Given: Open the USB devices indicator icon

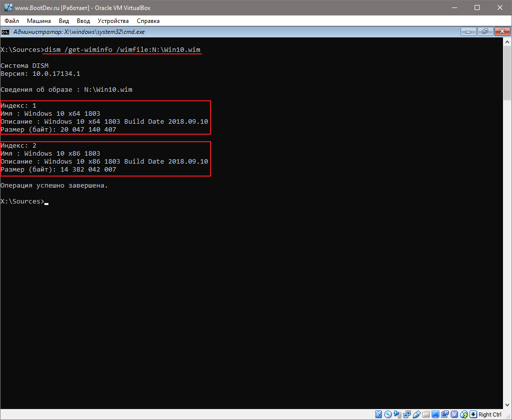Looking at the screenshot, I should coord(416,415).
